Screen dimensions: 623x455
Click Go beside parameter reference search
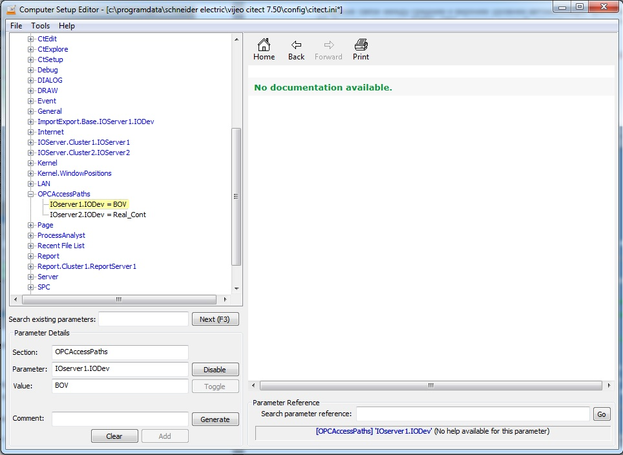pyautogui.click(x=601, y=413)
